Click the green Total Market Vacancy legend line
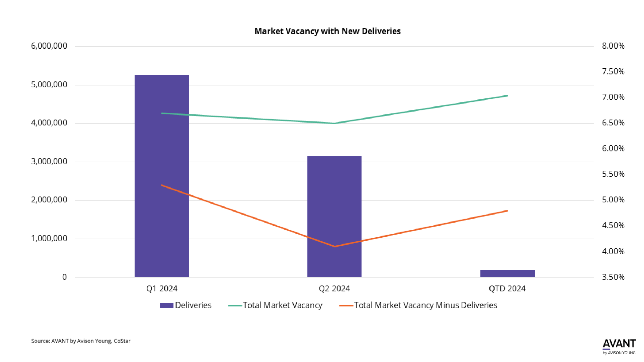Viewport: 644px width, 362px height. (x=235, y=306)
